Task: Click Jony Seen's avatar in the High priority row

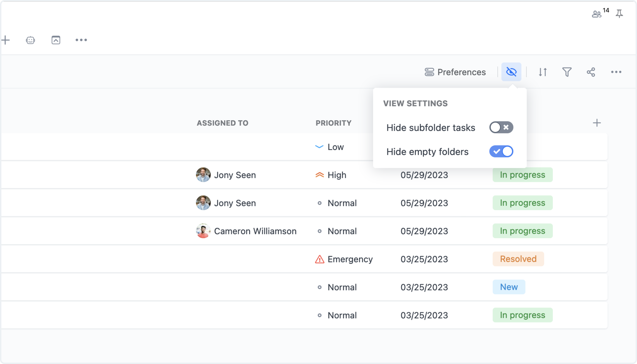Action: click(x=203, y=175)
